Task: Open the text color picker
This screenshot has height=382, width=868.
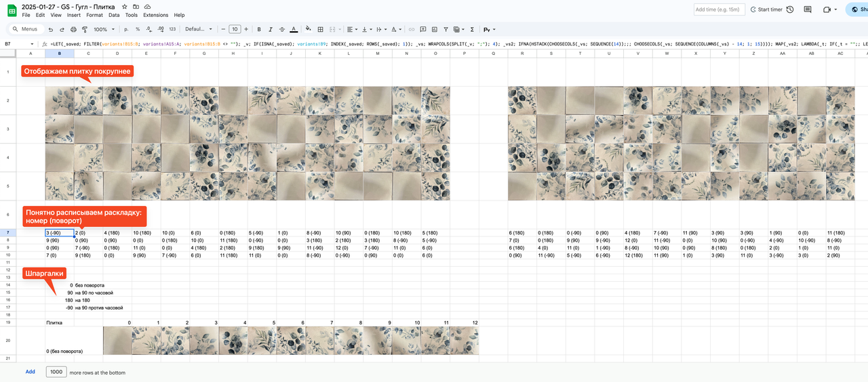Action: (x=294, y=29)
